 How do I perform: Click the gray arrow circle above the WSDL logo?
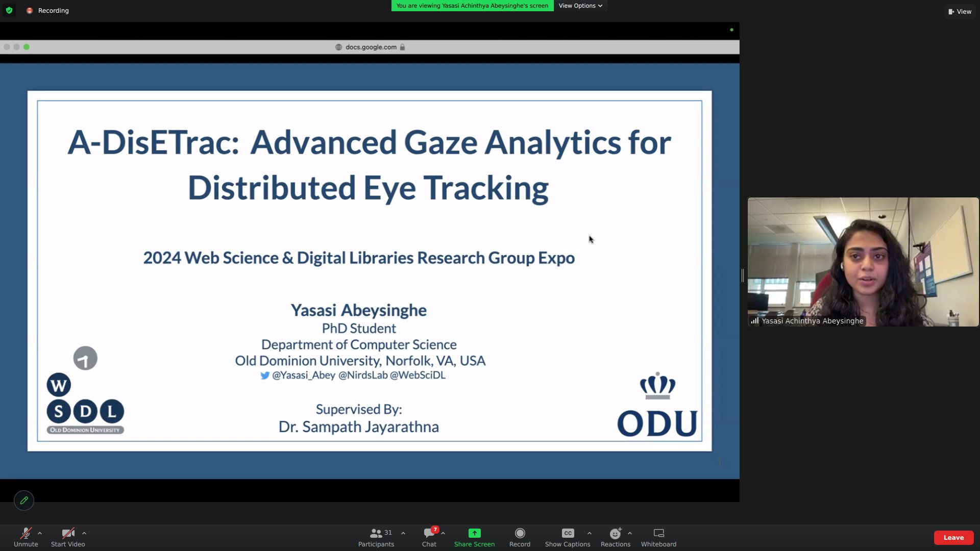pyautogui.click(x=85, y=358)
